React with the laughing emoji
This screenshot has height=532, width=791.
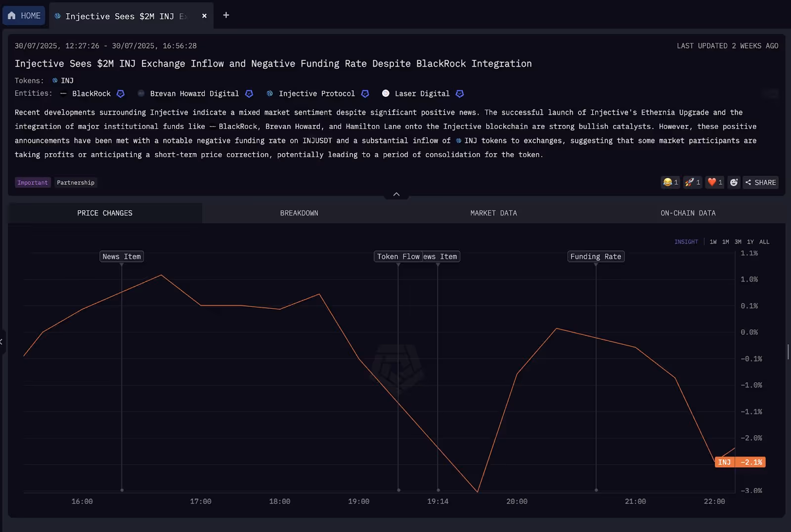tap(670, 182)
